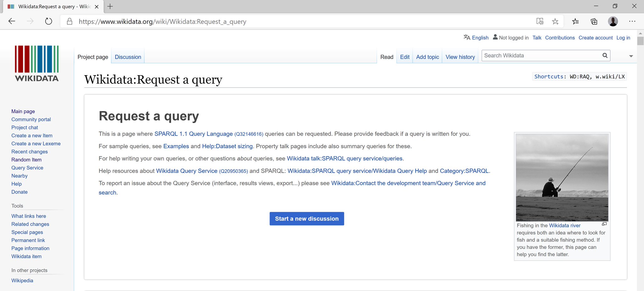Click the browser forward arrow
The image size is (644, 291).
pyautogui.click(x=30, y=21)
